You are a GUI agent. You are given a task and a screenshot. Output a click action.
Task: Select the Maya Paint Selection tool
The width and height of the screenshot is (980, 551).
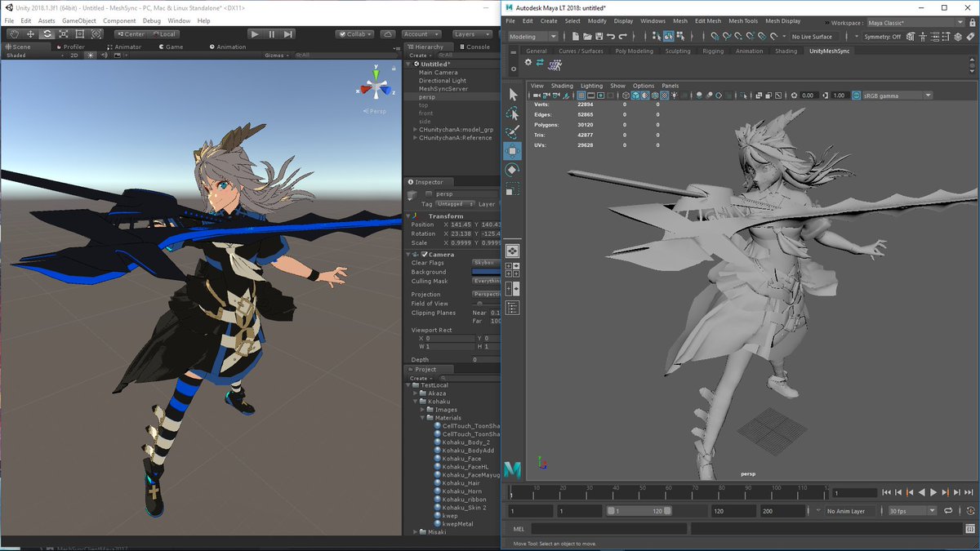coord(512,132)
